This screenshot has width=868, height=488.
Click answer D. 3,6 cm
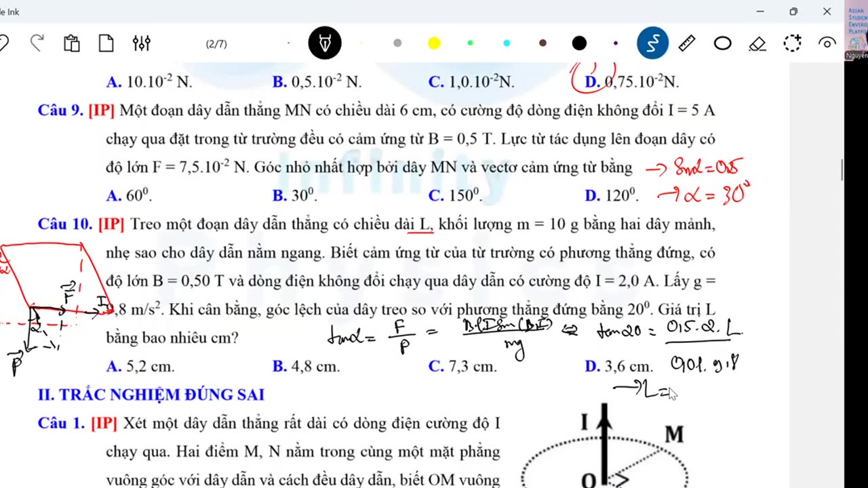click(x=618, y=366)
